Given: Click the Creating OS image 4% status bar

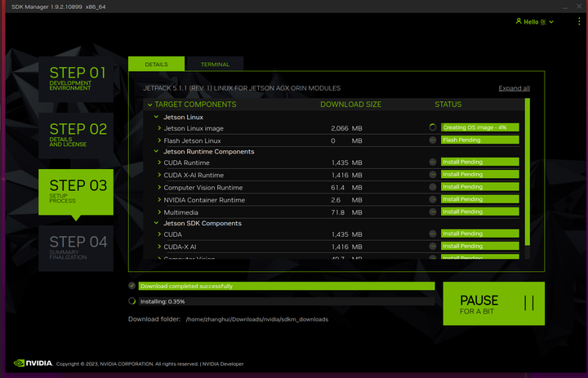Looking at the screenshot, I should click(480, 127).
